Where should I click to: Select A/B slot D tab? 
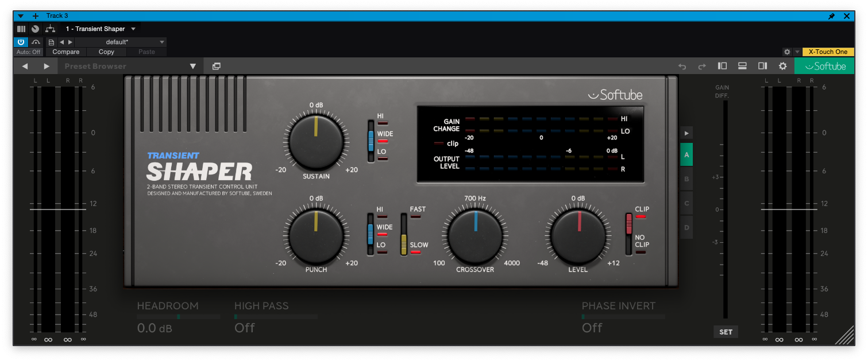[x=686, y=227]
